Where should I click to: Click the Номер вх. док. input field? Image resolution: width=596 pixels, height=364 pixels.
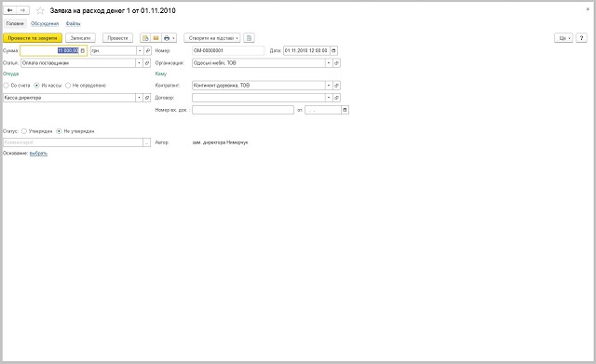coord(243,110)
